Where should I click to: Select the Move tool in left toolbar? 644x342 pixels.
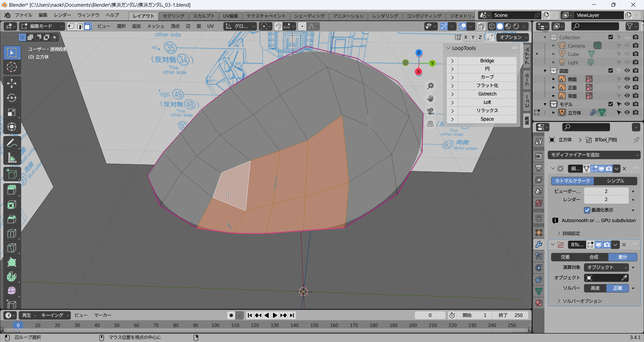12,83
